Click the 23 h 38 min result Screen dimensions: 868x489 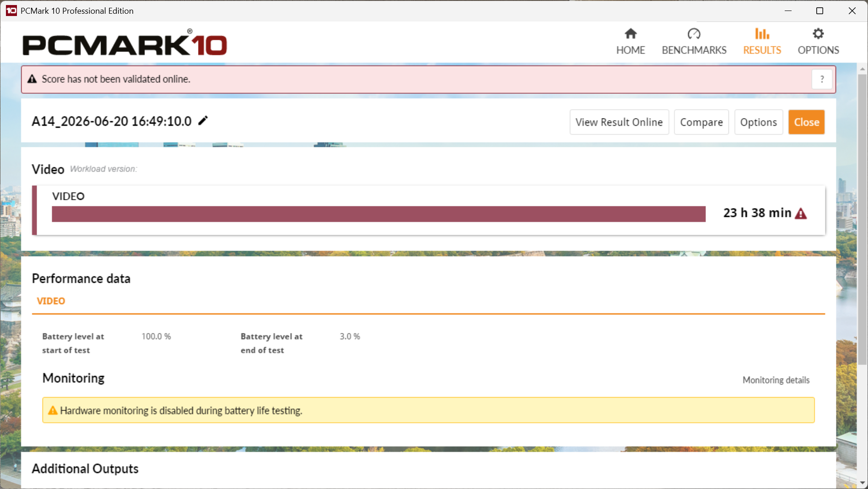click(757, 213)
